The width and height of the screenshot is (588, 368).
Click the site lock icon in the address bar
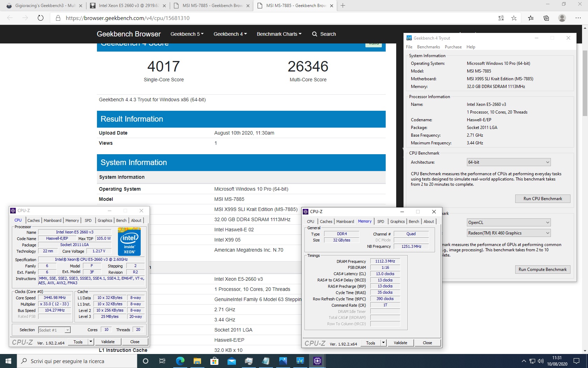(x=58, y=18)
